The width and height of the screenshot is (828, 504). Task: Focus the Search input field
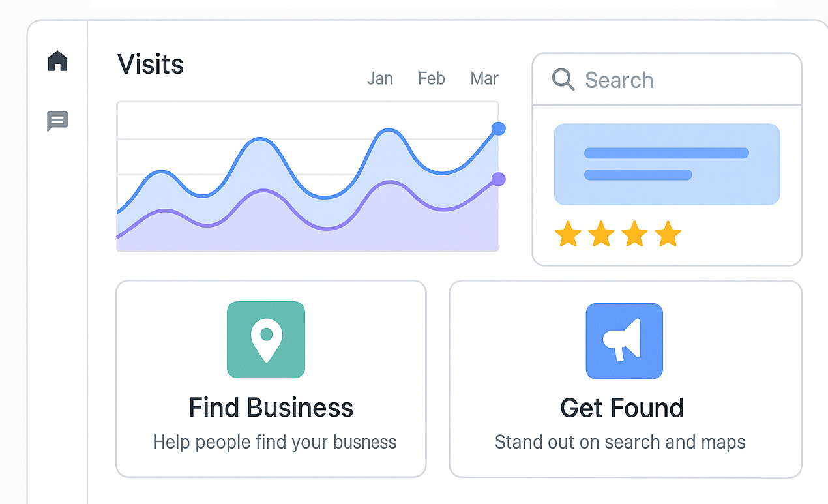coord(667,80)
